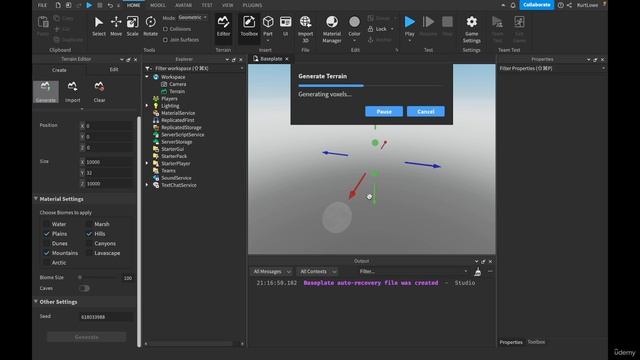Toggle the Caves switch
This screenshot has height=360, width=640.
(x=84, y=289)
